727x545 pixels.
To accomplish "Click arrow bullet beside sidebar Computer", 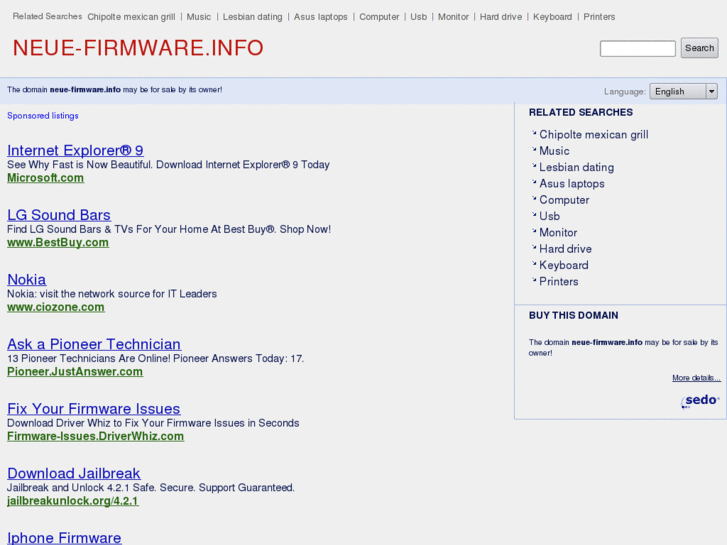I will tap(534, 198).
